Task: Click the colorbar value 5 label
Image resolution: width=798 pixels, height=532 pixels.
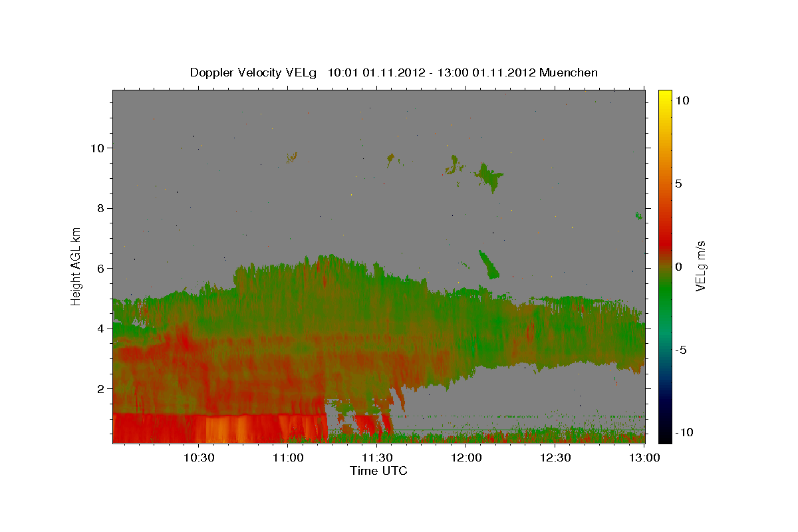Action: pos(678,183)
